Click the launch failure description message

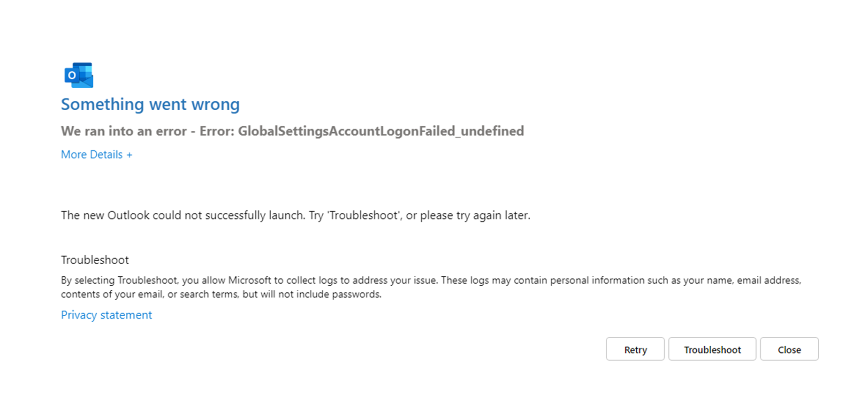pos(296,215)
